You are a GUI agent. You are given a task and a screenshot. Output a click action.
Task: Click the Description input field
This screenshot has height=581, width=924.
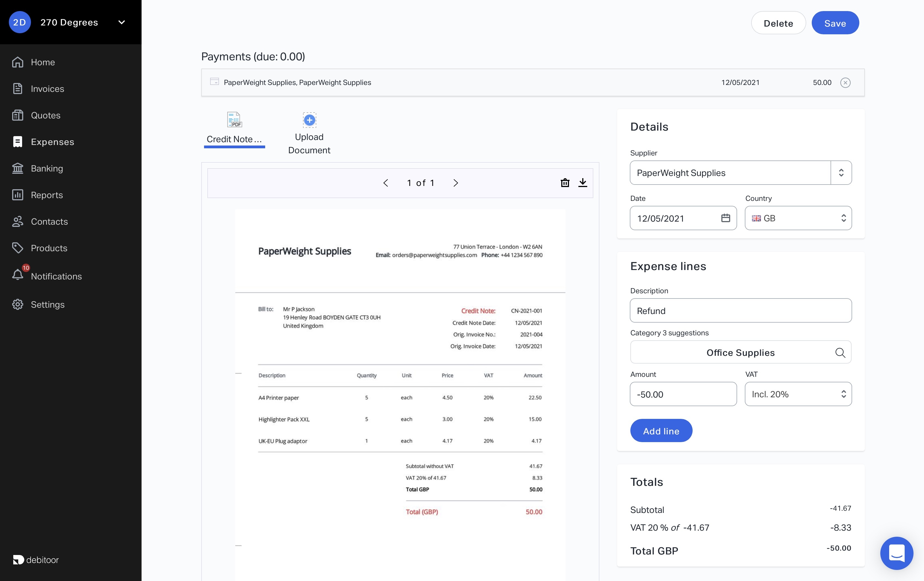741,310
